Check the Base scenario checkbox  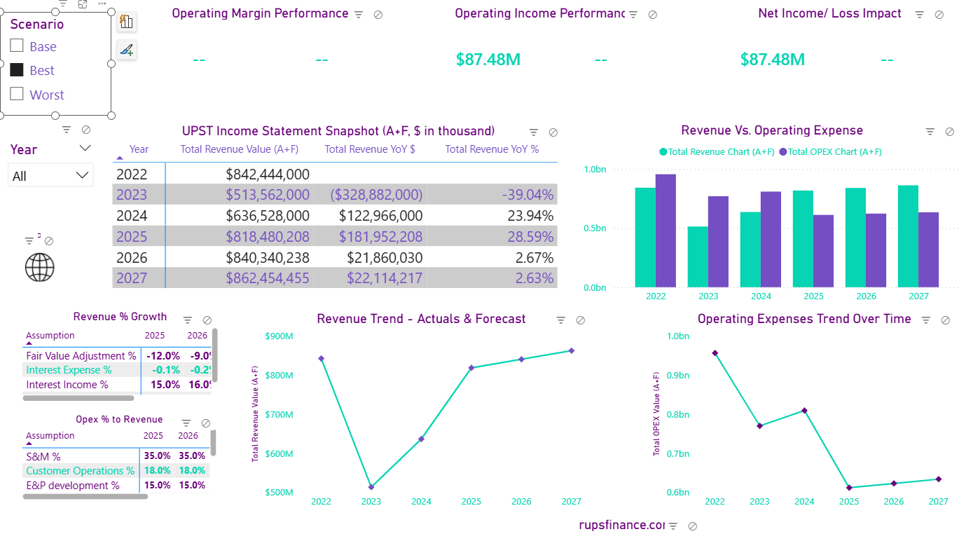point(18,45)
